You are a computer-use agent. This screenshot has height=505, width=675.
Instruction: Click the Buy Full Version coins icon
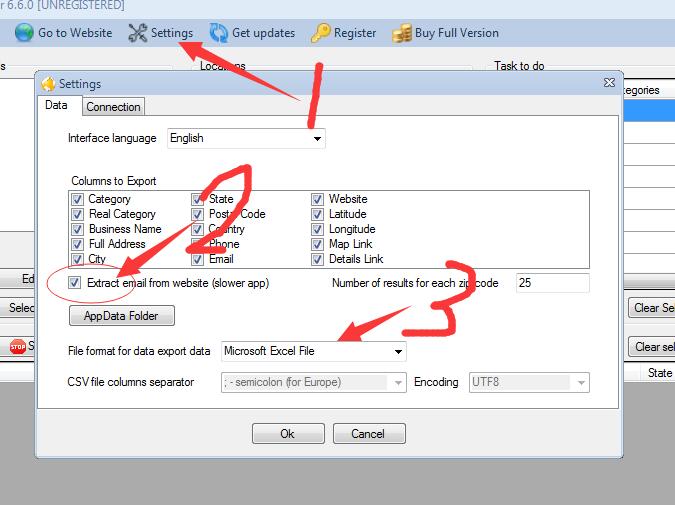(402, 33)
